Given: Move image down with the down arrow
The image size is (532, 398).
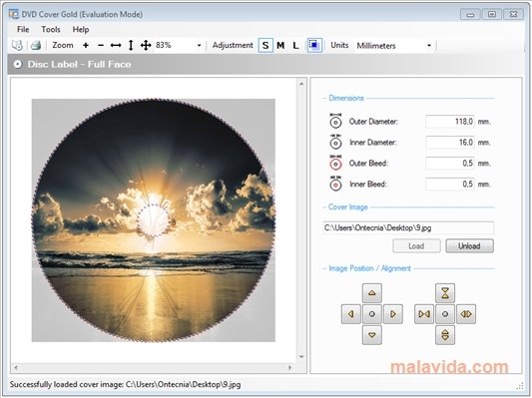Looking at the screenshot, I should (x=372, y=335).
